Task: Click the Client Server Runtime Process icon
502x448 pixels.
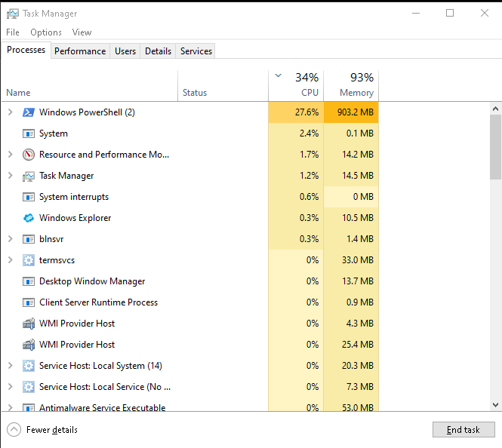Action: pyautogui.click(x=29, y=302)
